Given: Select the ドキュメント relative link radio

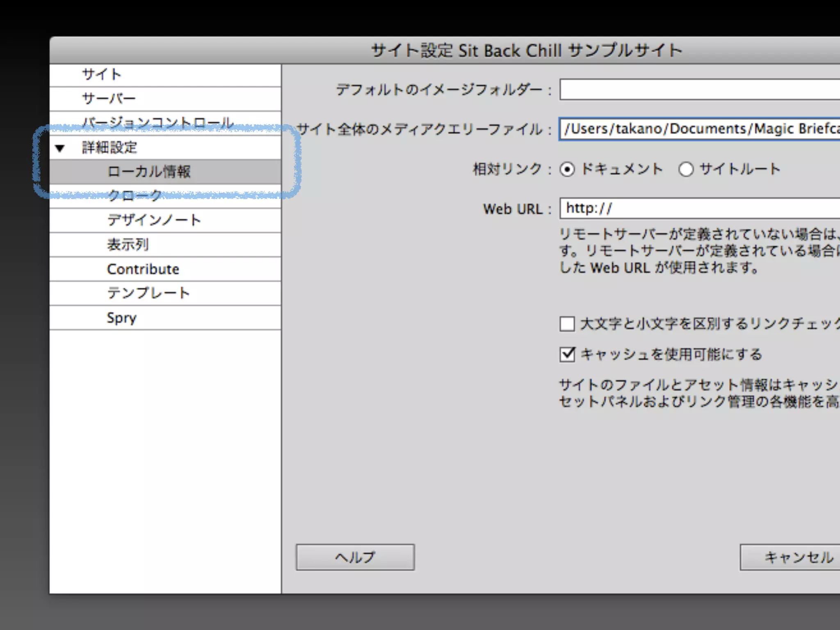Looking at the screenshot, I should (x=567, y=169).
